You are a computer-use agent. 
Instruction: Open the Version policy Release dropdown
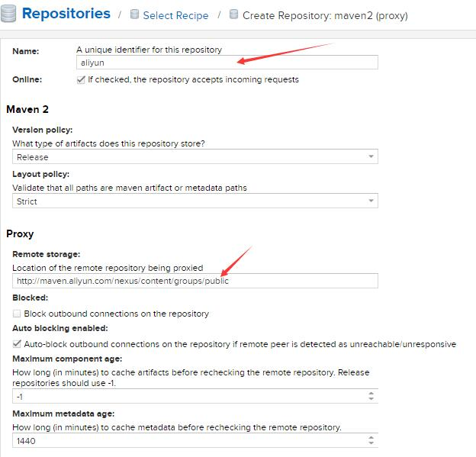(x=195, y=156)
